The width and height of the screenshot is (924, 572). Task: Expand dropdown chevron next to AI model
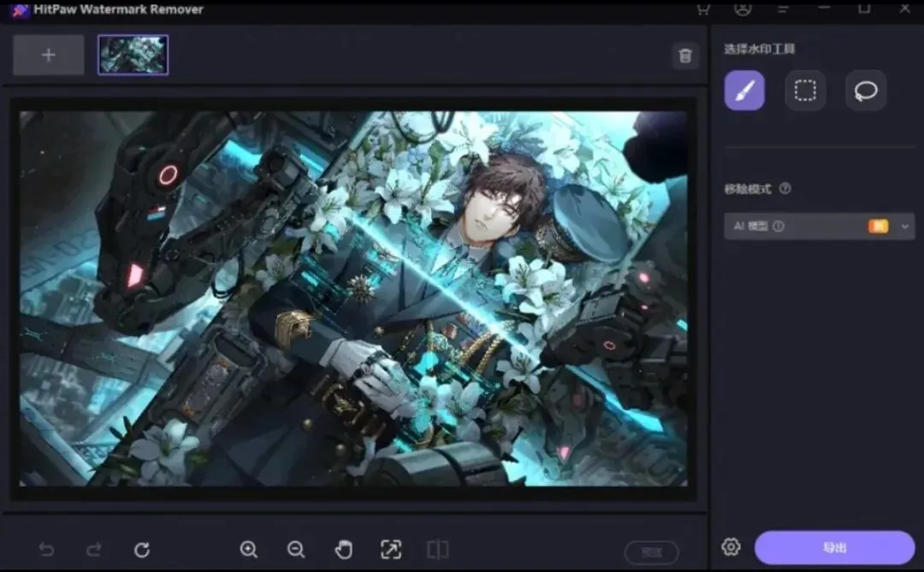[904, 227]
